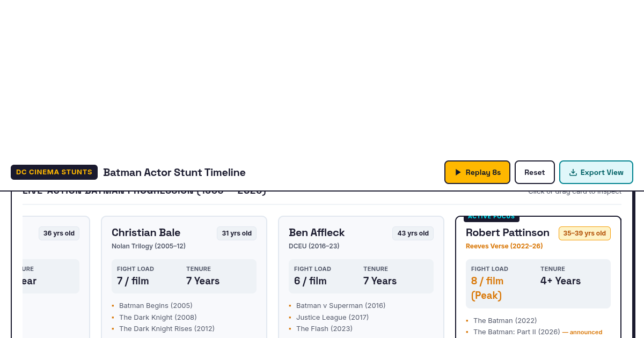Select Nolan Trilogy (2005–12) subtitle
This screenshot has height=338, width=644.
click(149, 246)
